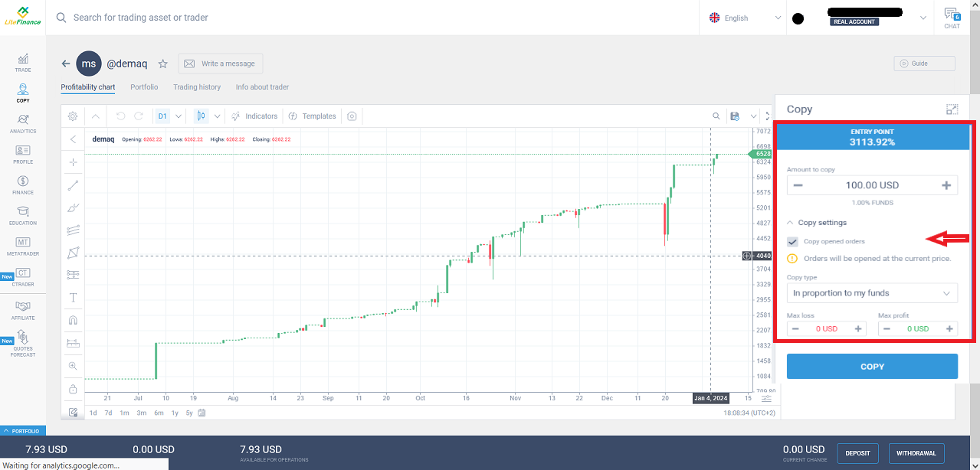
Task: Click the DEPOSIT button
Action: (x=857, y=453)
